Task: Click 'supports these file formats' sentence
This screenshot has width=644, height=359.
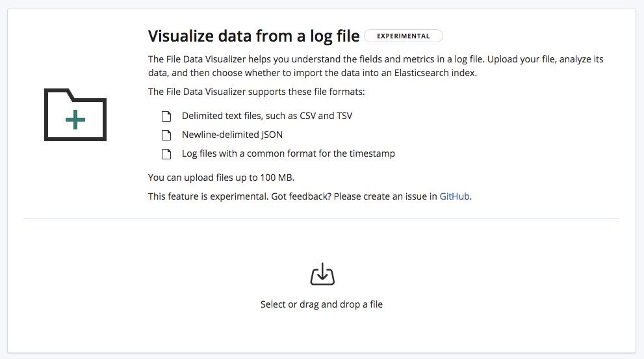Action: [256, 92]
